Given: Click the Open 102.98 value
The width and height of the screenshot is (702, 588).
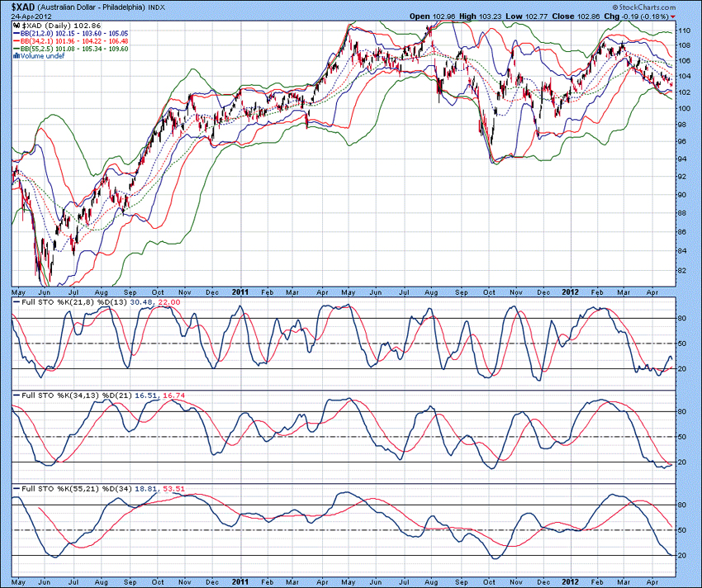Looking at the screenshot, I should 443,16.
